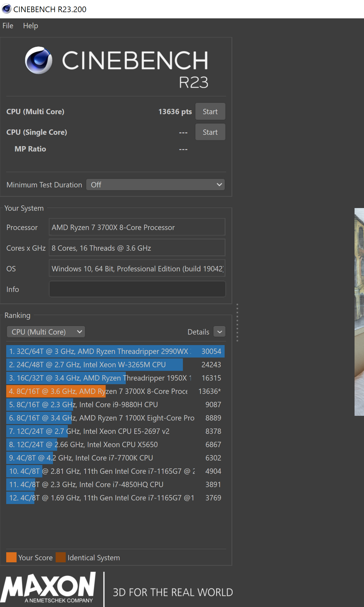Image resolution: width=364 pixels, height=607 pixels.
Task: Open the Minimum Test Duration dropdown
Action: coord(155,185)
